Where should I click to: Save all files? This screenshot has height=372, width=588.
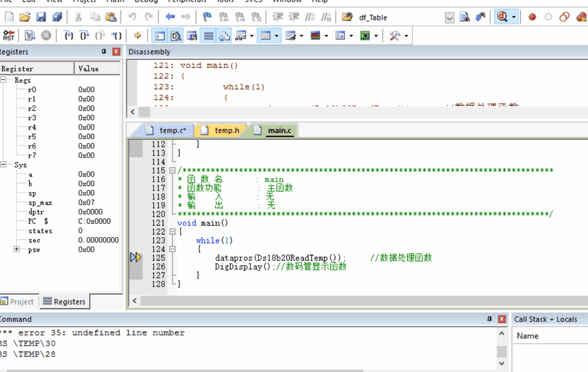tap(57, 17)
